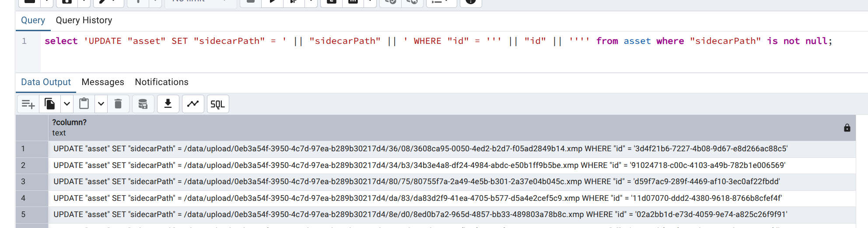Viewport: 868px width, 228px height.
Task: Open the Query History tab
Action: click(x=84, y=20)
